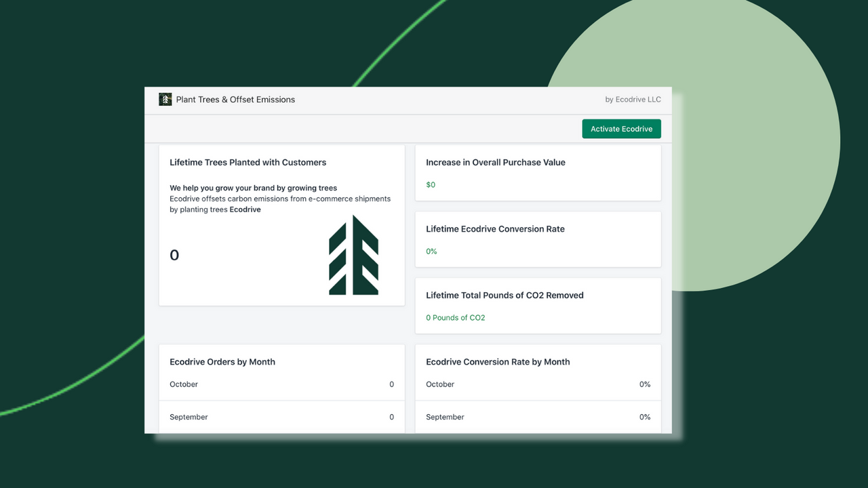The width and height of the screenshot is (868, 488).
Task: Expand the September conversion rate row
Action: click(538, 417)
